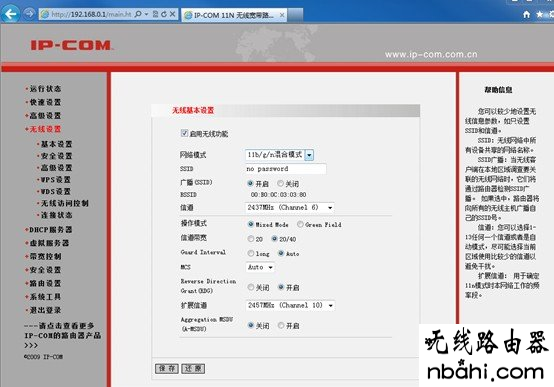Toggle the 启用无线功能 checkbox

pos(184,133)
